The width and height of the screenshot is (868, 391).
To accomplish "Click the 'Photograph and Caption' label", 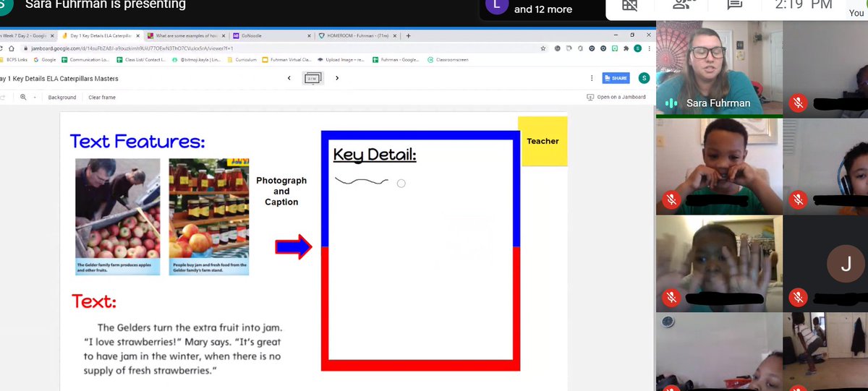I will point(281,191).
